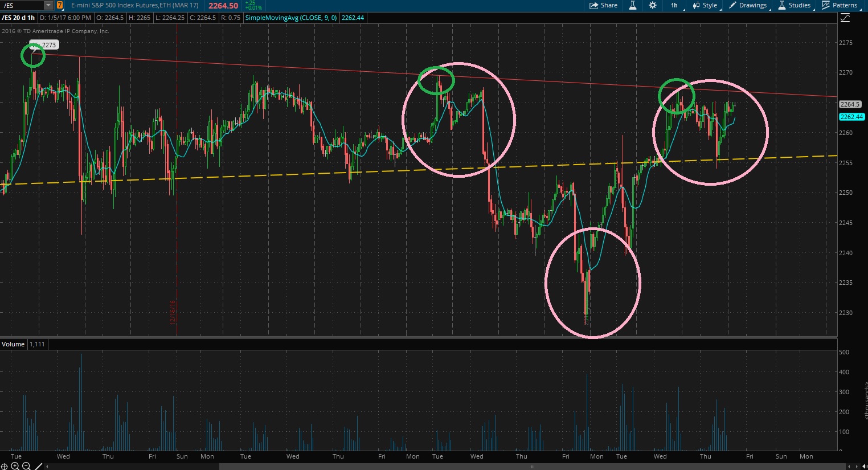Open chart settings gear icon
This screenshot has width=868, height=470.
(653, 5)
